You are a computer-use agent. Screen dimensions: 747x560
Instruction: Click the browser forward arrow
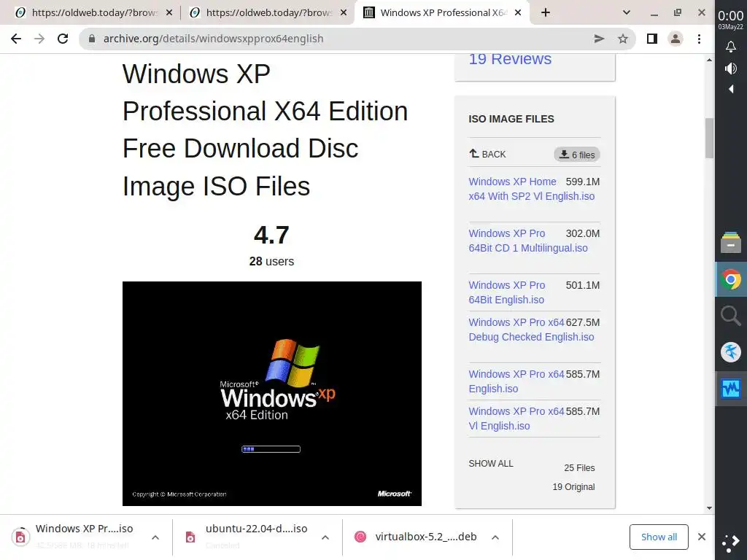pyautogui.click(x=39, y=39)
